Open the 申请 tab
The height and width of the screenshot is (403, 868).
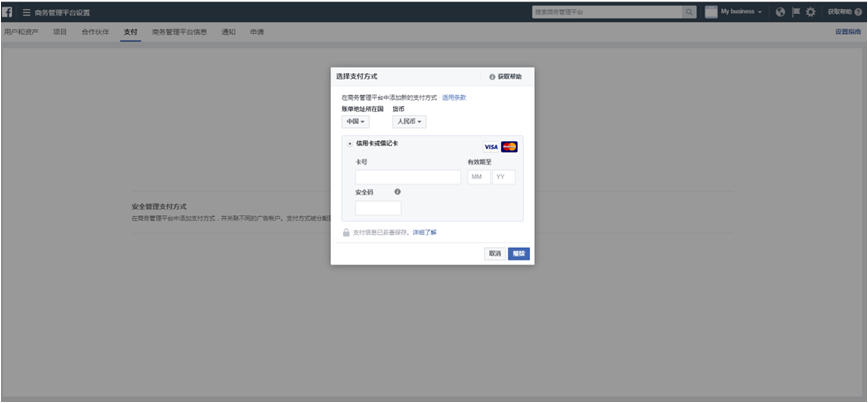tap(257, 32)
